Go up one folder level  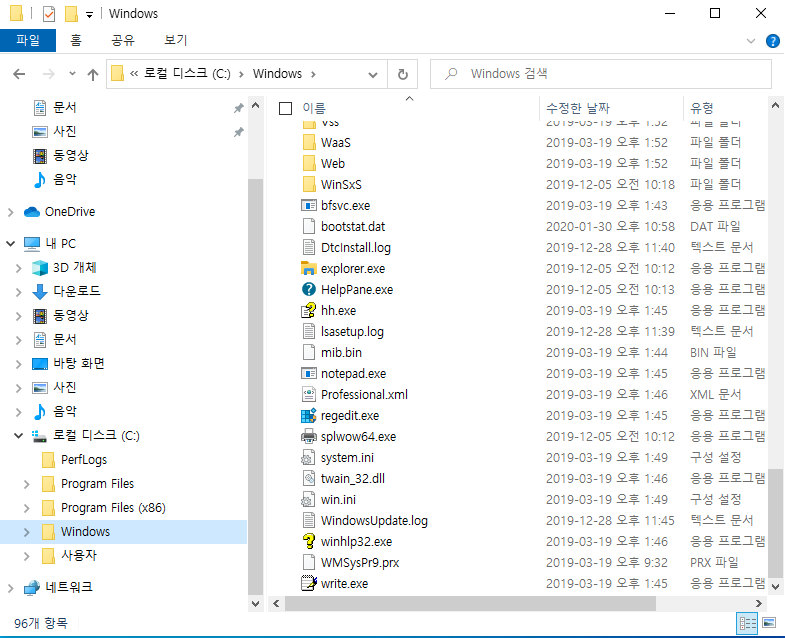pyautogui.click(x=93, y=75)
